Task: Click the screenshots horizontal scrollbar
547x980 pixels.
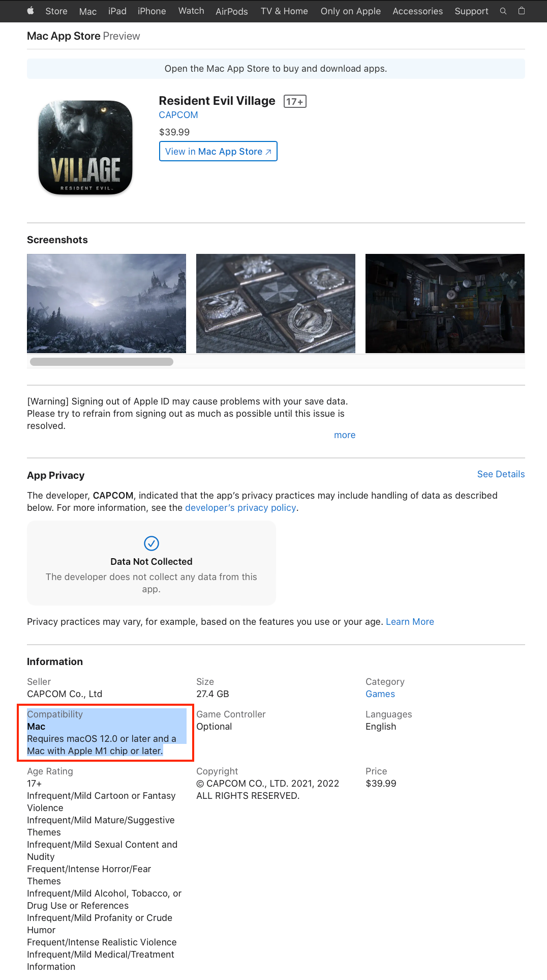Action: click(x=102, y=362)
